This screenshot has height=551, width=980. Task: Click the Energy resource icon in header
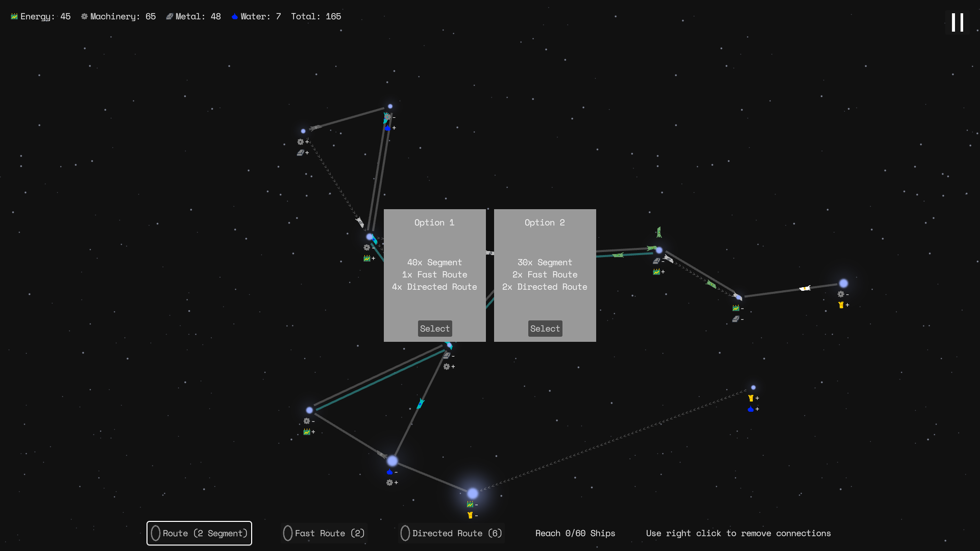point(14,16)
